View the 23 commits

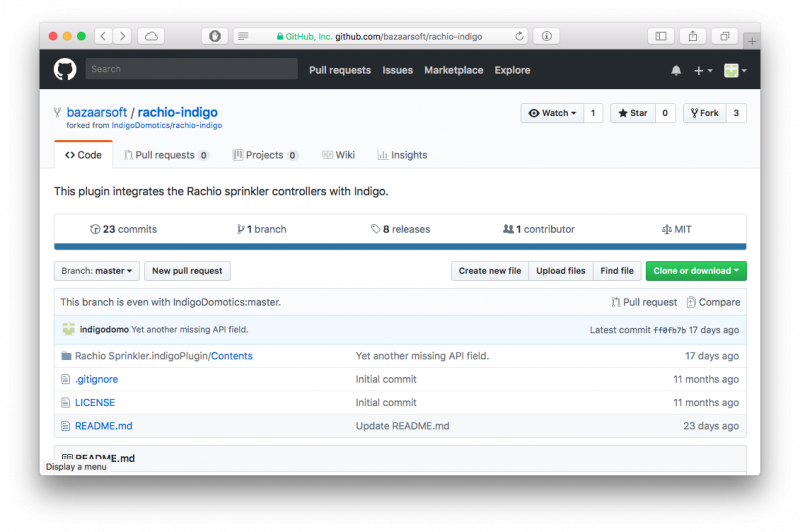(x=123, y=230)
